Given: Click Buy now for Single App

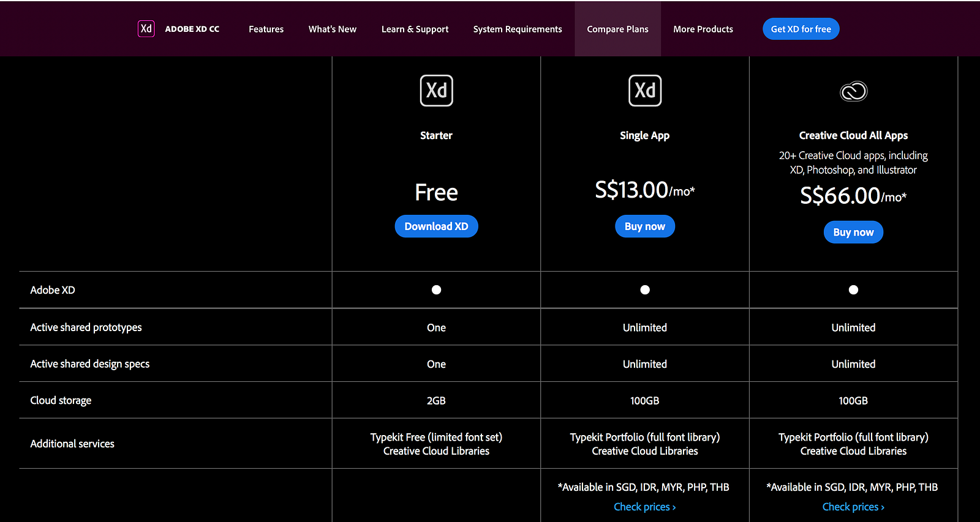Looking at the screenshot, I should pyautogui.click(x=645, y=226).
